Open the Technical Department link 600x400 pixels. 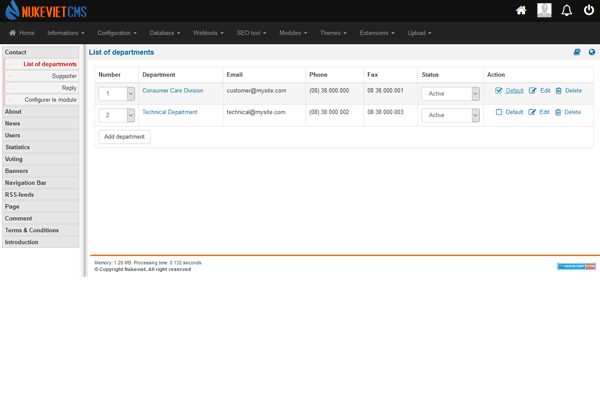click(170, 113)
